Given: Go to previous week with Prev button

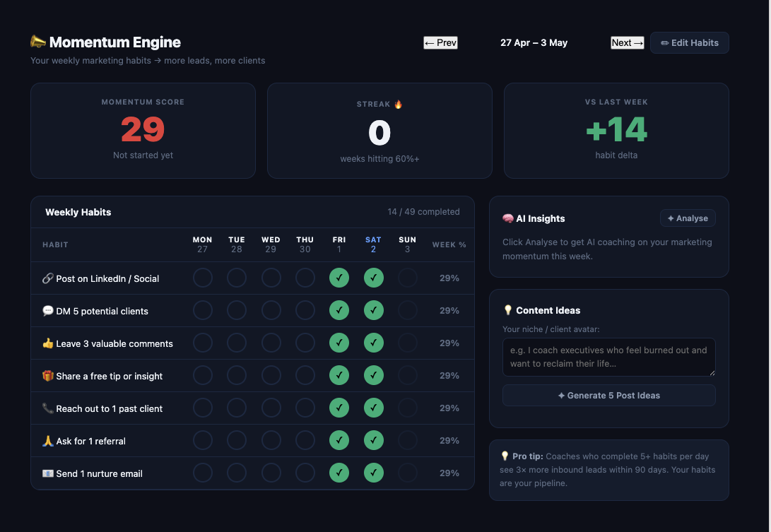Looking at the screenshot, I should click(x=440, y=43).
